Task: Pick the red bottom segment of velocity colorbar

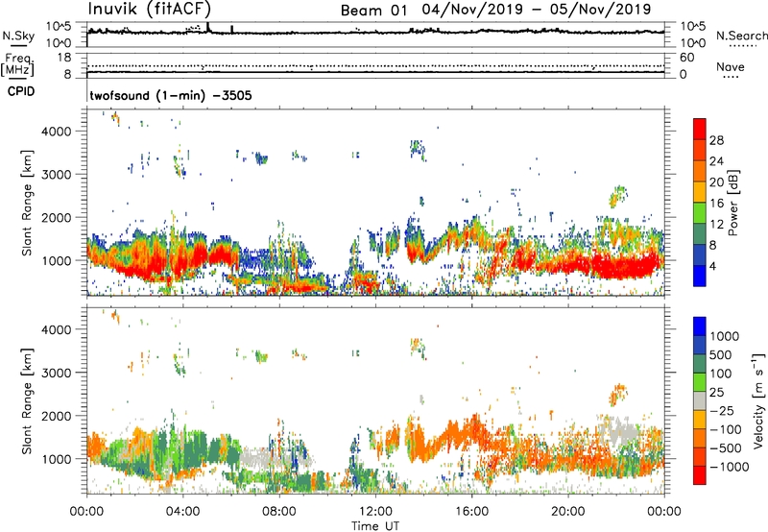Action: (x=700, y=475)
